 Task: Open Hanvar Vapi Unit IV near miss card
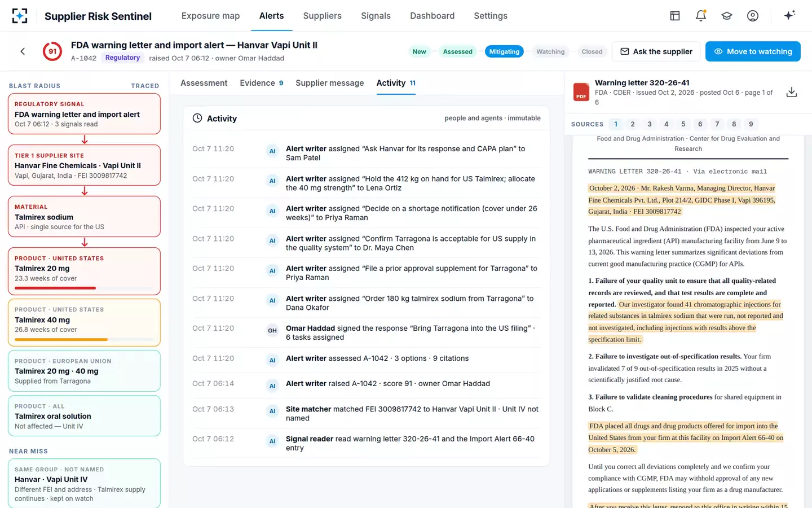point(84,483)
